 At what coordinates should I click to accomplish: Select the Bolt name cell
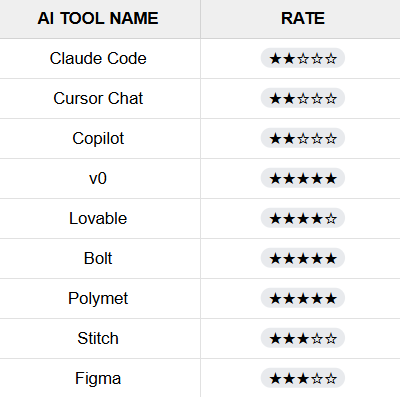click(x=100, y=259)
